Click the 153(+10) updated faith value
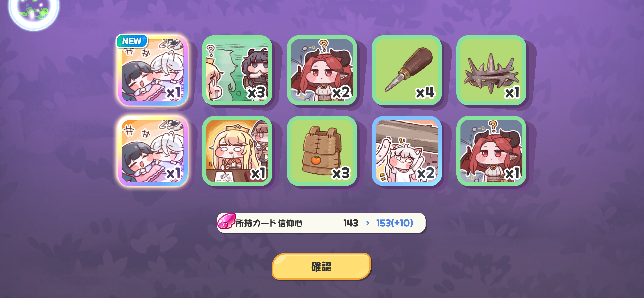 point(394,223)
